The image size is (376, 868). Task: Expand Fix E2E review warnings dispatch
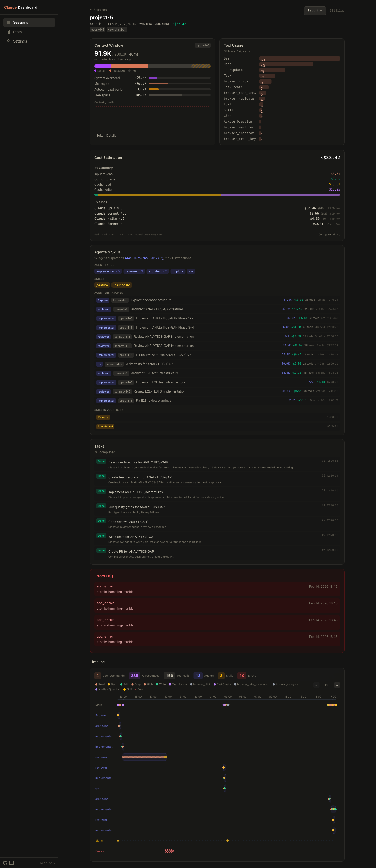[217, 400]
